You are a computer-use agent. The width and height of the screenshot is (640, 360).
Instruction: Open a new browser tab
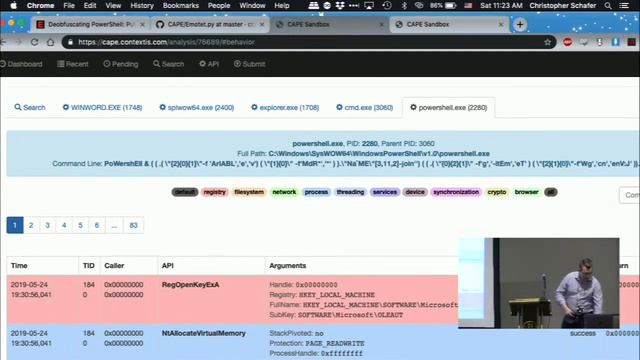point(520,24)
